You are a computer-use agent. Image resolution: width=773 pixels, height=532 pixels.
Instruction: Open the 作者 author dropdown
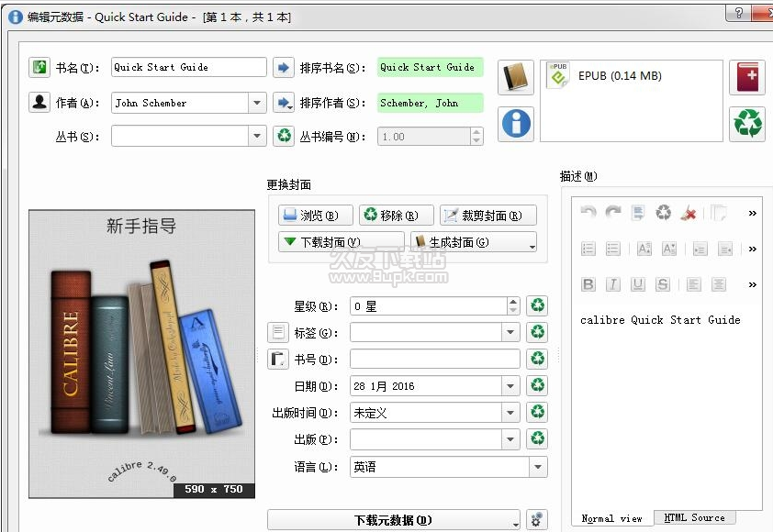257,103
